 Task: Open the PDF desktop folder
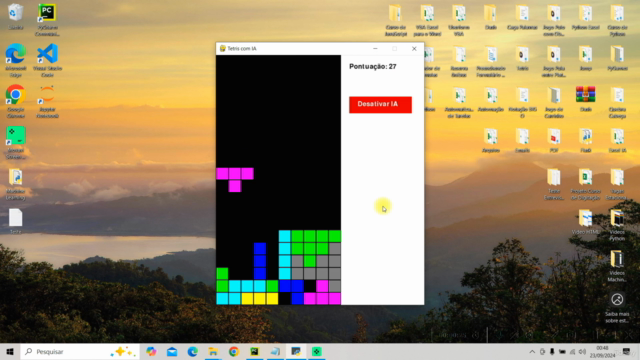(554, 140)
